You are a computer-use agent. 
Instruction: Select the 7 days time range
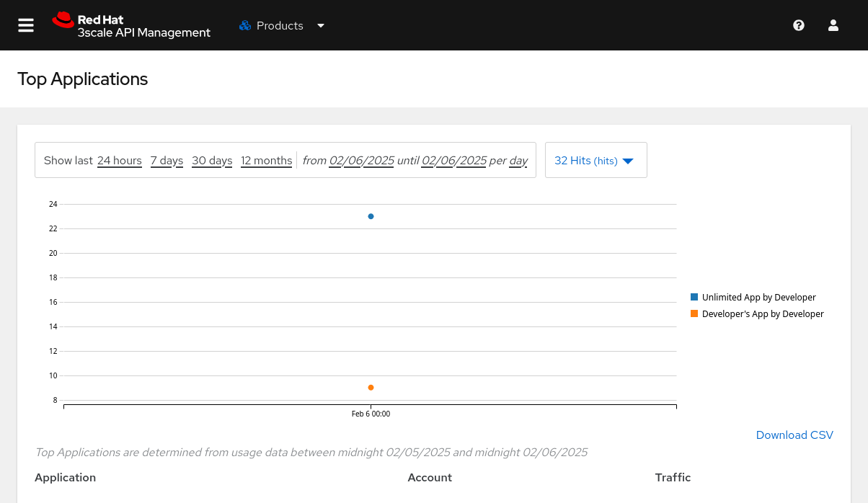pos(167,161)
